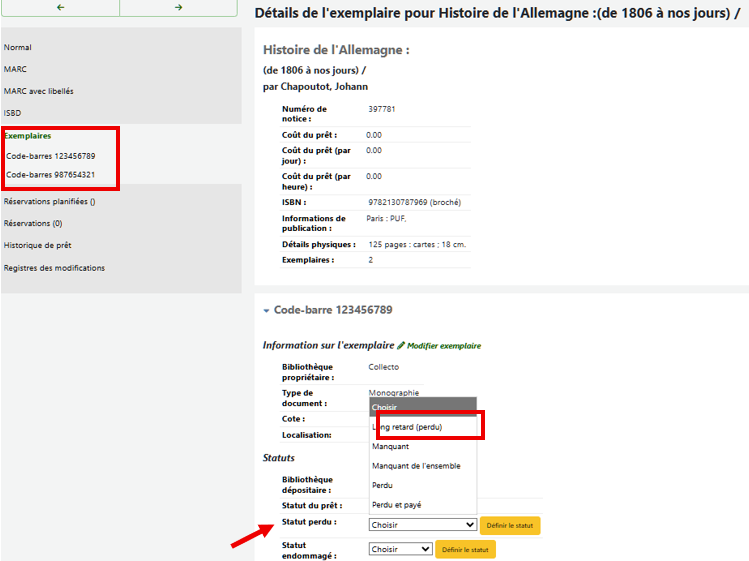Viewport: 749px width, 561px height.
Task: Open the ISBD view
Action: click(12, 113)
